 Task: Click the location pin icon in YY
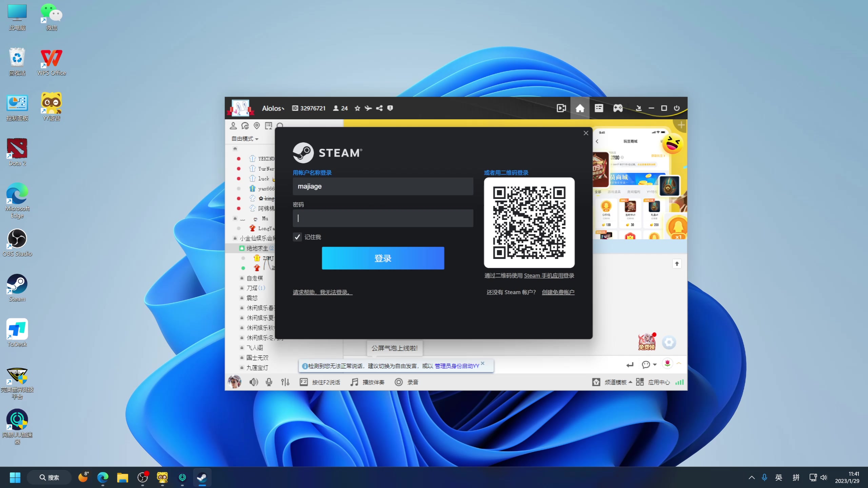257,126
